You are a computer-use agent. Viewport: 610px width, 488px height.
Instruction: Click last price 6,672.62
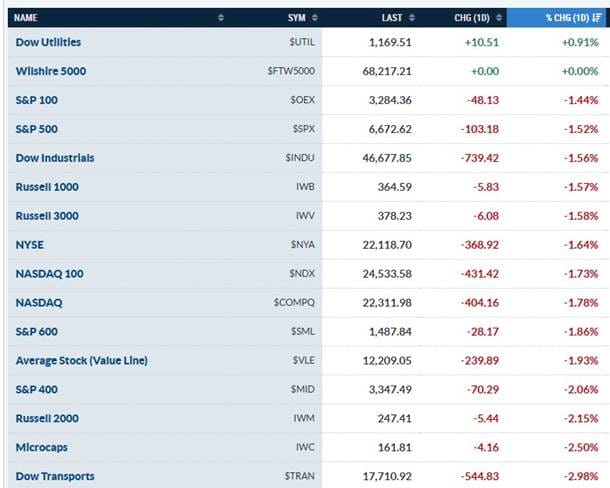390,129
